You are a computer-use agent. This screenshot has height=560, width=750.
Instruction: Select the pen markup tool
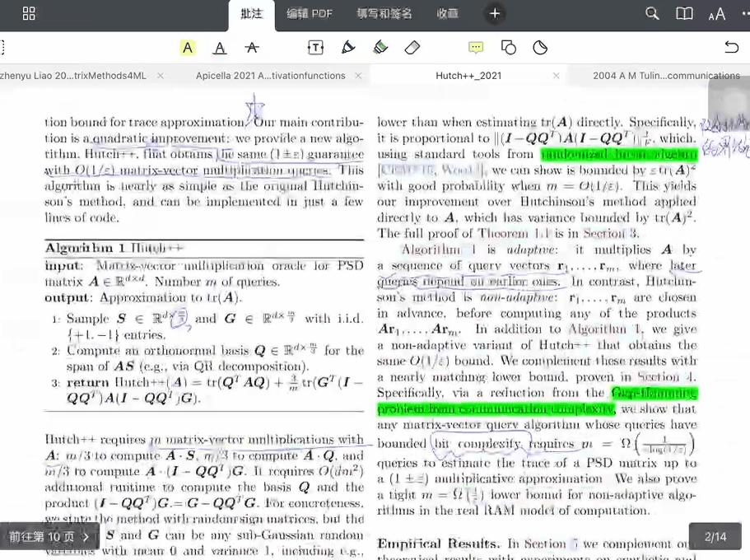click(x=347, y=48)
